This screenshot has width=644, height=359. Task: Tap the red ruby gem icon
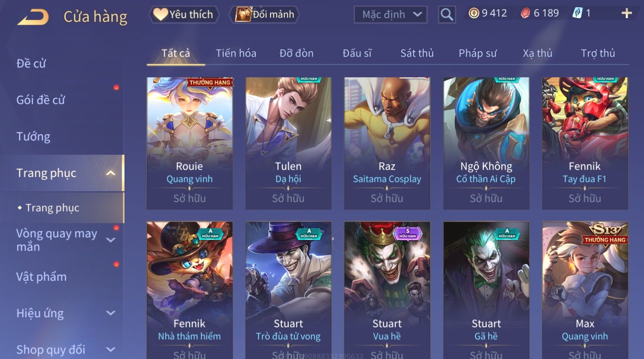click(x=525, y=13)
